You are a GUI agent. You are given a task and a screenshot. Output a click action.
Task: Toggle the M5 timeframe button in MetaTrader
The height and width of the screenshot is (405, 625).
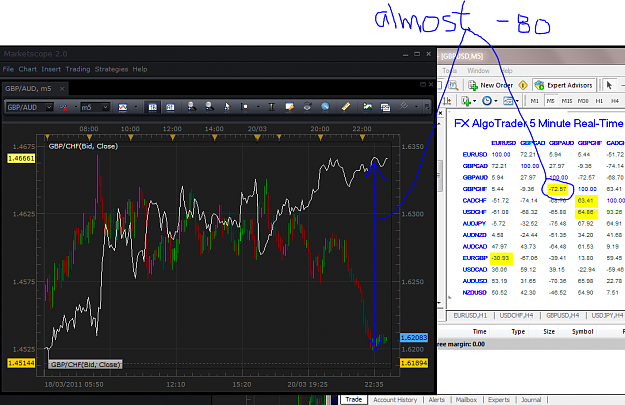pos(550,101)
